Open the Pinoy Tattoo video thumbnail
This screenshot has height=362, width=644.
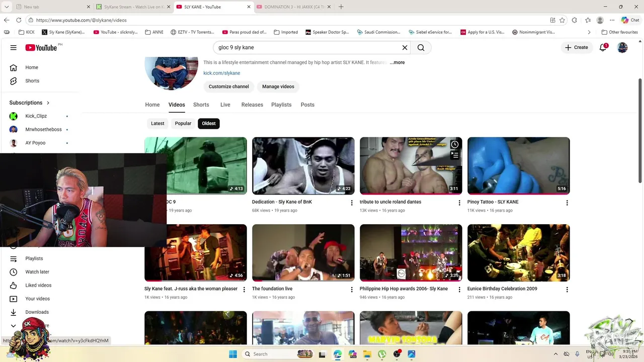tap(519, 166)
